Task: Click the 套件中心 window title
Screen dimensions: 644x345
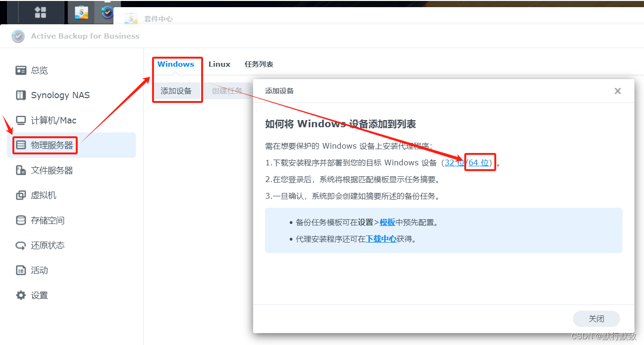Action: pos(158,19)
